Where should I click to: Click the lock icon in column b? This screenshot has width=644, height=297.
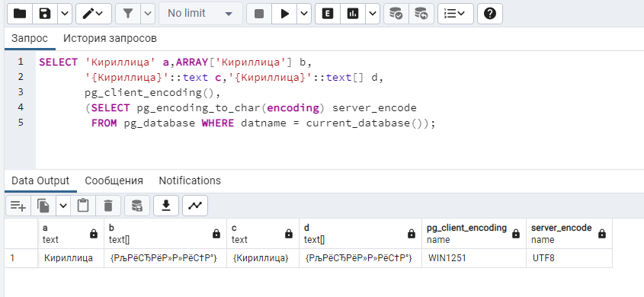[216, 234]
